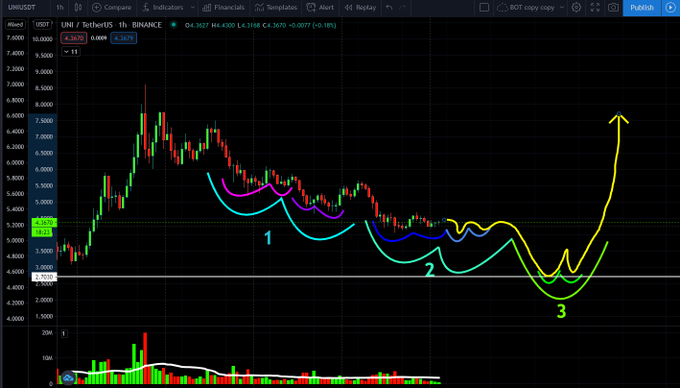Click the TradingView logo icon at chart bottom
Screen dimensions: 680x388
point(68,378)
